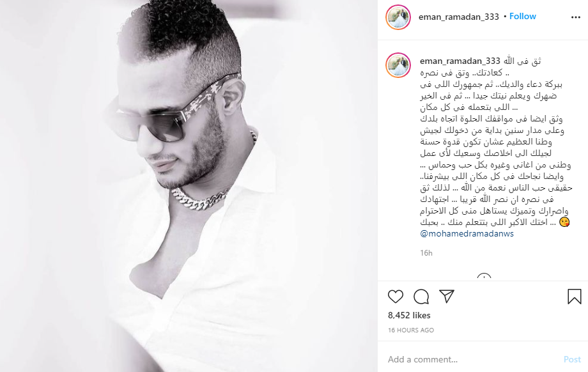
Task: Open the header profile picture of eman_ramadan_333
Action: (398, 17)
